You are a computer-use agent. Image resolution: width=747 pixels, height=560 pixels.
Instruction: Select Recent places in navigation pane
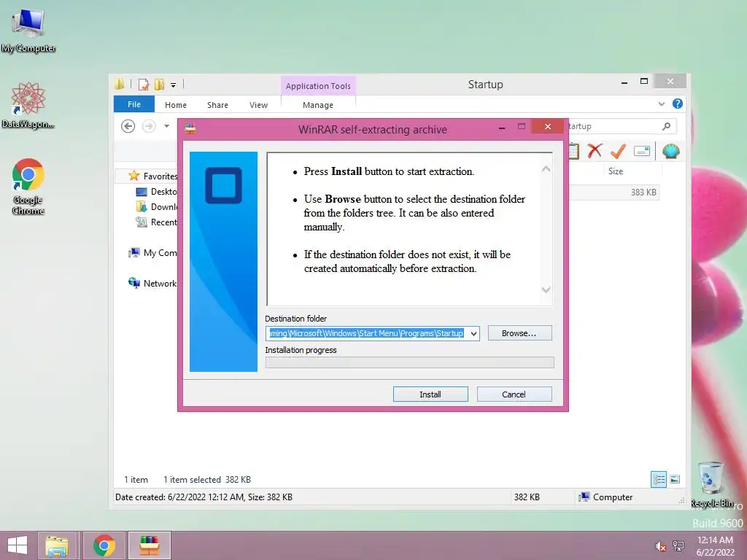coord(157,222)
